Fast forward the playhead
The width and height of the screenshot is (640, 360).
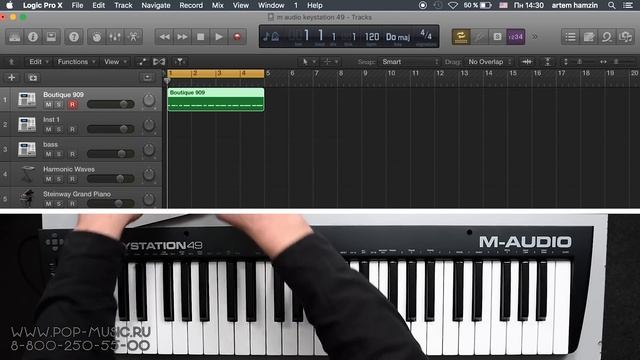[182, 37]
